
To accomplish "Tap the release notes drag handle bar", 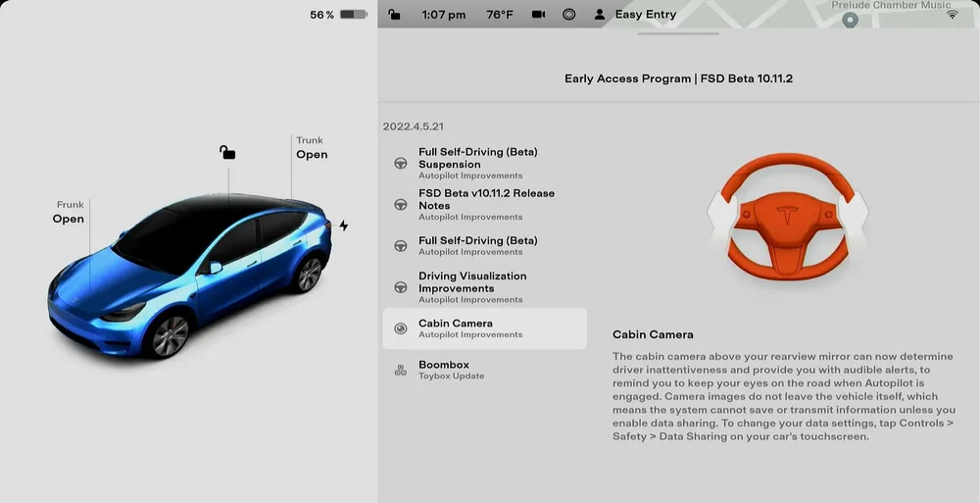I will coord(678,33).
